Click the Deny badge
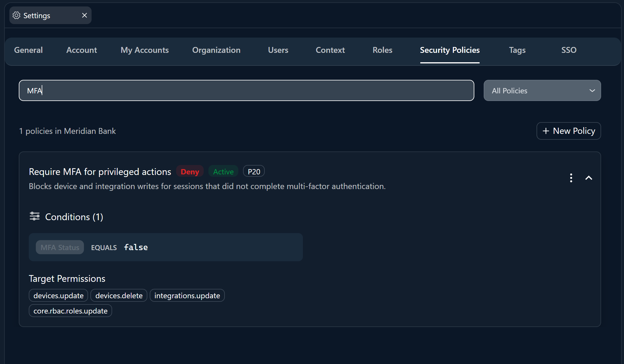This screenshot has height=364, width=624. (190, 172)
